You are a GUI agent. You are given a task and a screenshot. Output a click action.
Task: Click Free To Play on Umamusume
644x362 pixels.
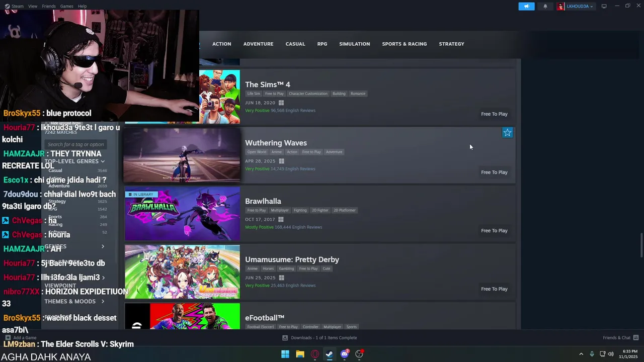click(494, 289)
